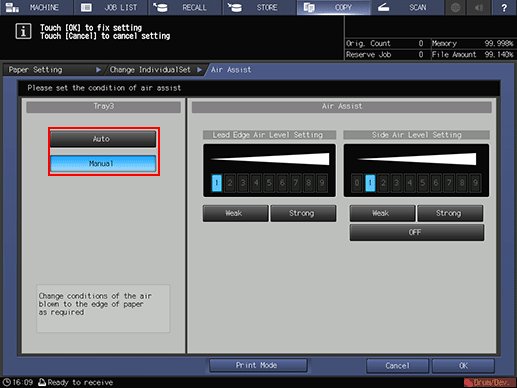
Task: Set Lead Edge Air Level to 4
Action: click(256, 183)
